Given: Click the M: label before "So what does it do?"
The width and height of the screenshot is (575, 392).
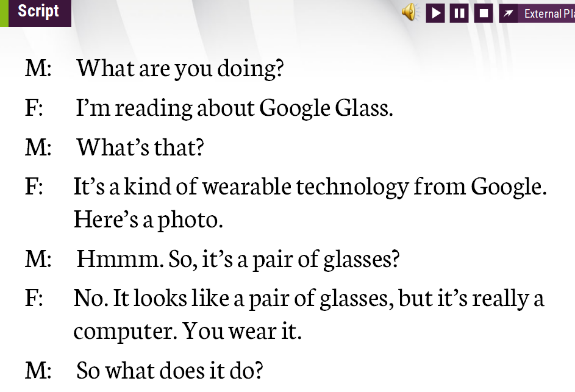Looking at the screenshot, I should [38, 371].
